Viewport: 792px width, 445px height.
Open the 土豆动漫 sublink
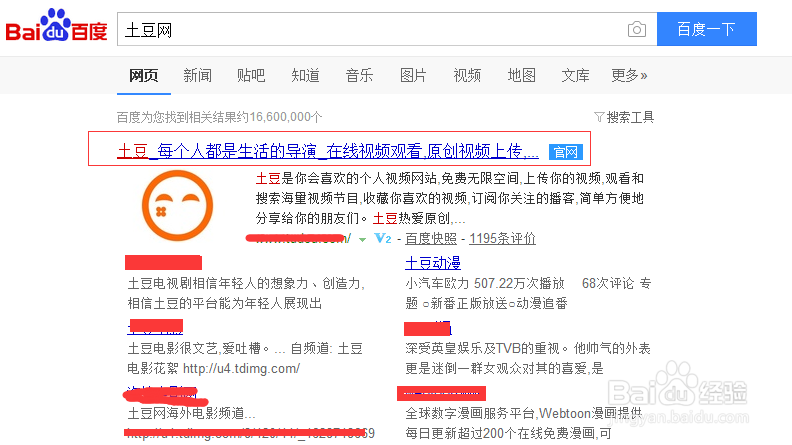click(x=433, y=263)
